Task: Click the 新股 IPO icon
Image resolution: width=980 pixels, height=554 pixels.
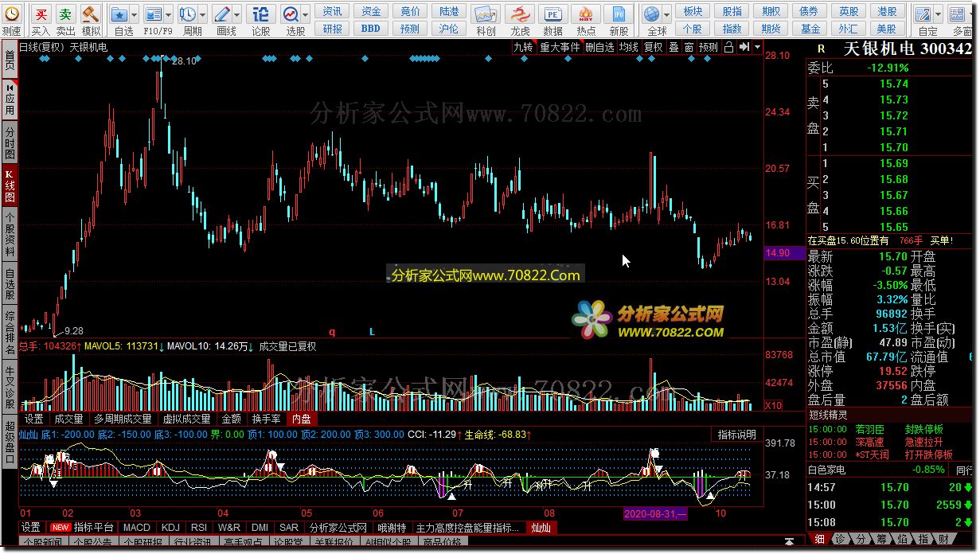Action: tap(619, 14)
